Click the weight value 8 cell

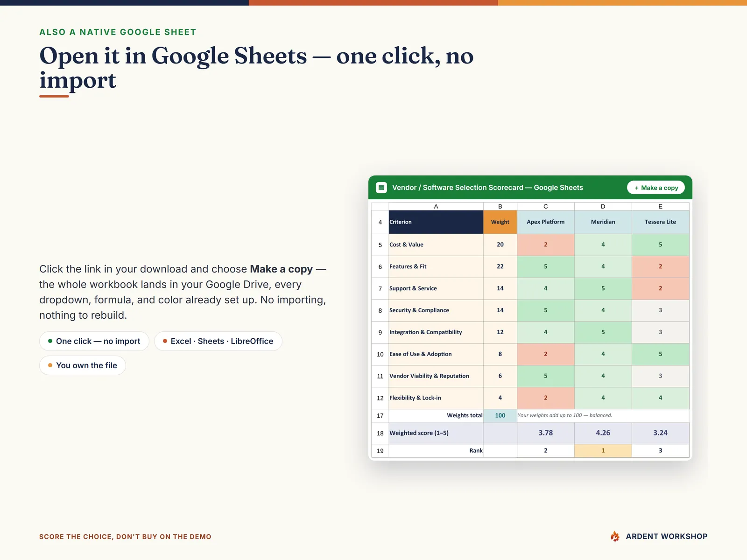click(500, 354)
